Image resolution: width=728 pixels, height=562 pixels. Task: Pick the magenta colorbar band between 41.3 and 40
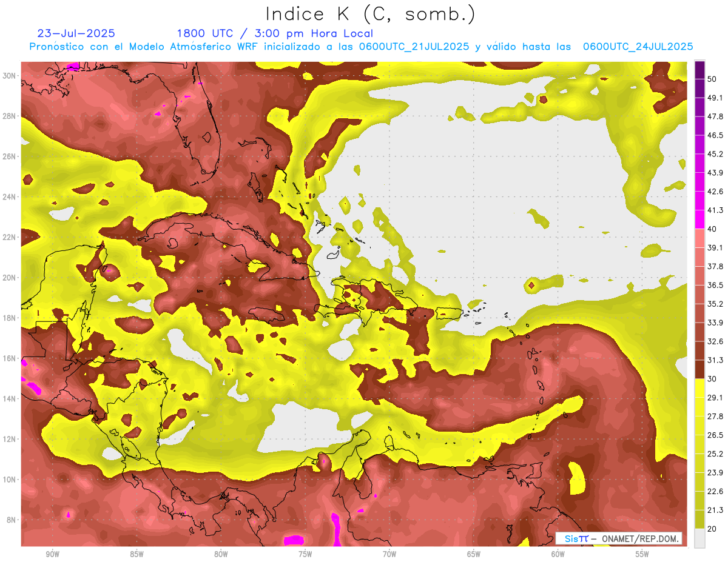pyautogui.click(x=699, y=219)
